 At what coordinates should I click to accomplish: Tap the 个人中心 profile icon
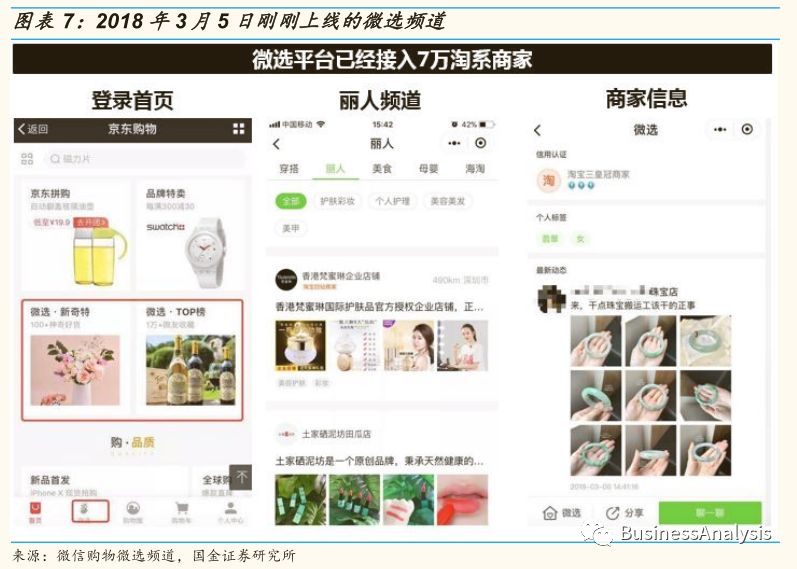(x=230, y=512)
